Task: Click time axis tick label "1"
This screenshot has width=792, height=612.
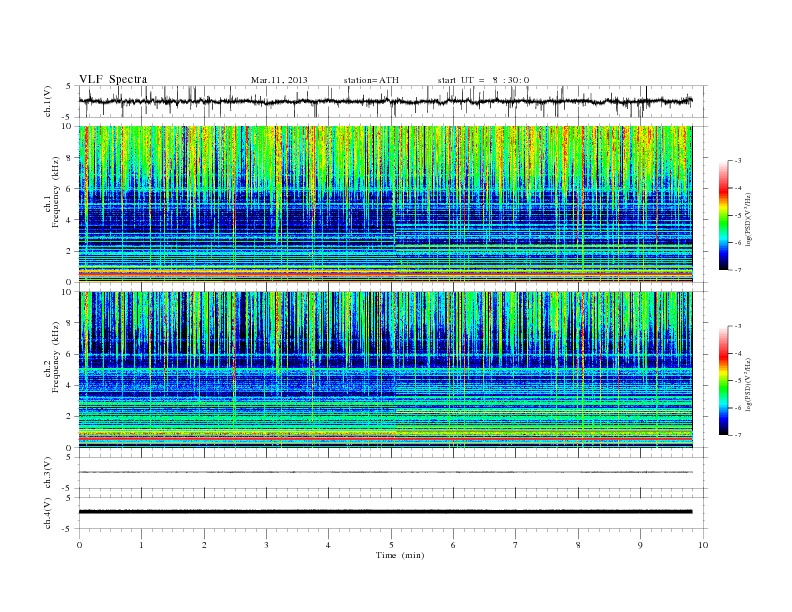Action: 141,545
